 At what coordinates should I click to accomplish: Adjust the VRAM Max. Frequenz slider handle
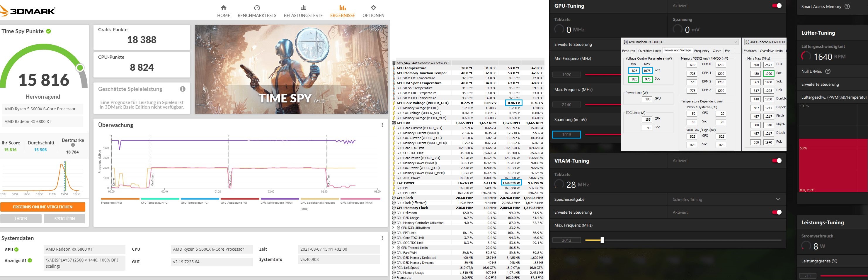click(602, 240)
